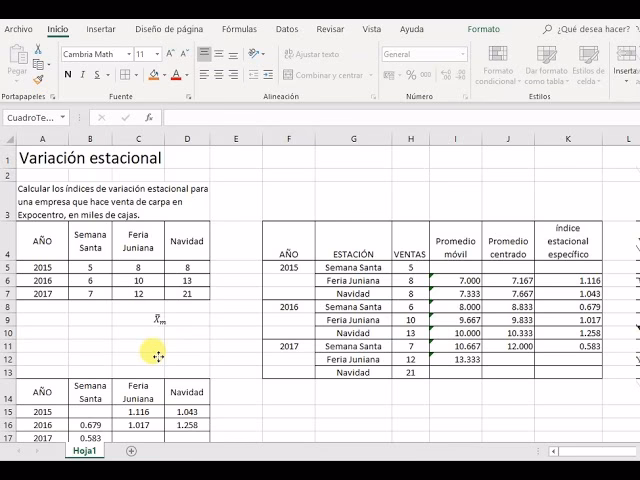Select middle align icon
The width and height of the screenshot is (640, 480).
(219, 54)
